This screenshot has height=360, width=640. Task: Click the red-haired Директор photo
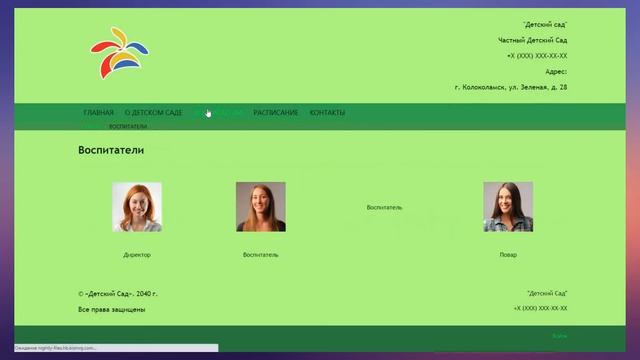pyautogui.click(x=137, y=207)
